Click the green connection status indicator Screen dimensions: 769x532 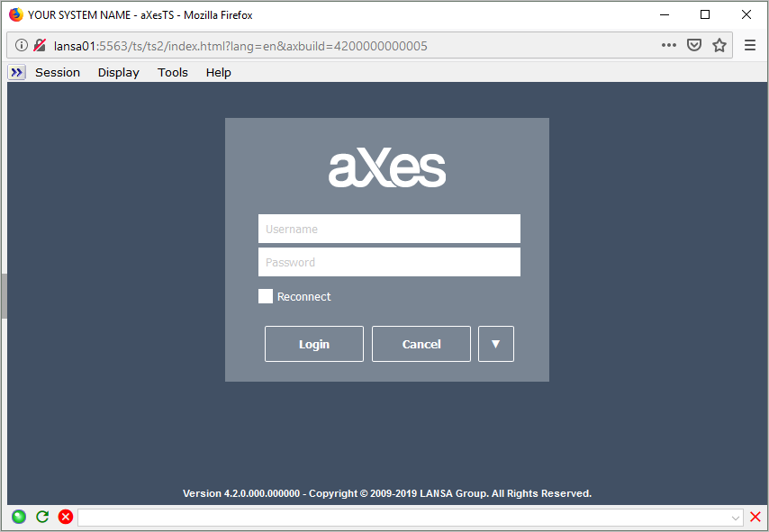[19, 517]
